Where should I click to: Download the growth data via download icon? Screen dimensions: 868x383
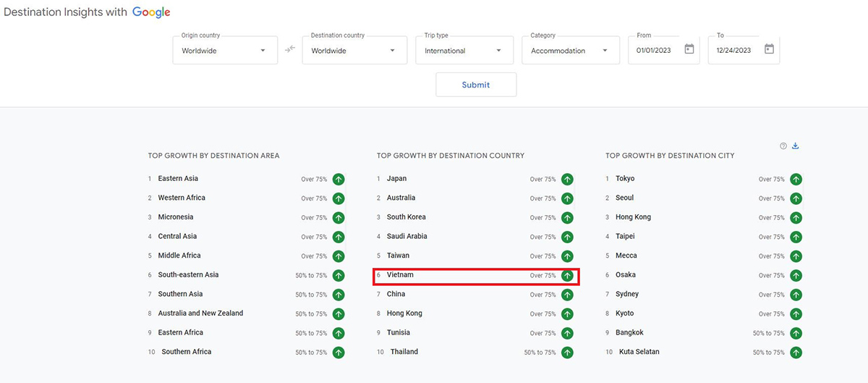click(796, 146)
